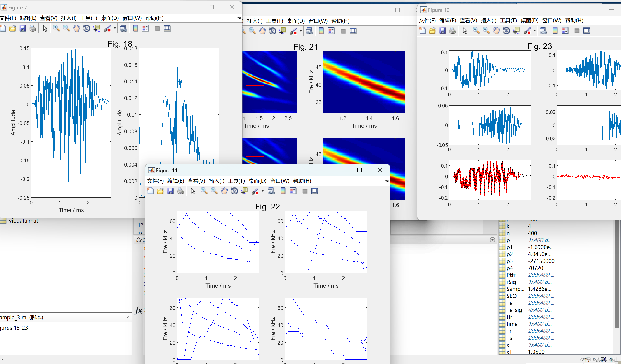621x364 pixels.
Task: Click Zoom Out icon in Figure 7 toolbar
Action: 66,28
